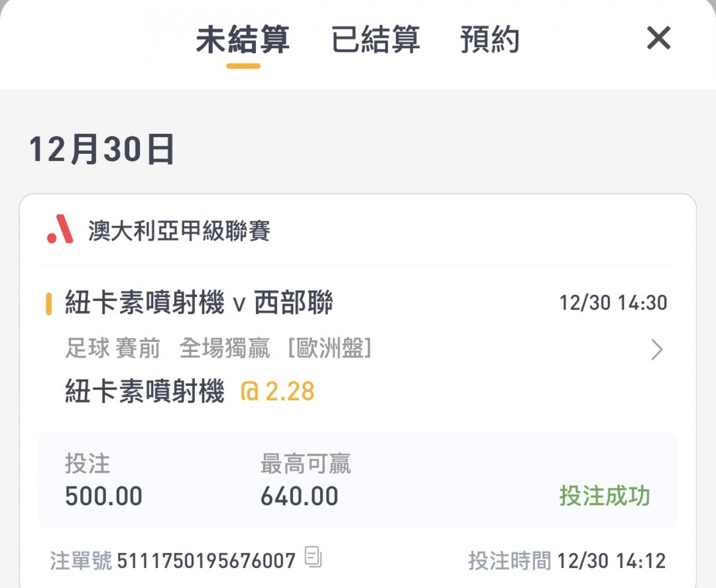Click the 投注成功 status label

coord(605,496)
